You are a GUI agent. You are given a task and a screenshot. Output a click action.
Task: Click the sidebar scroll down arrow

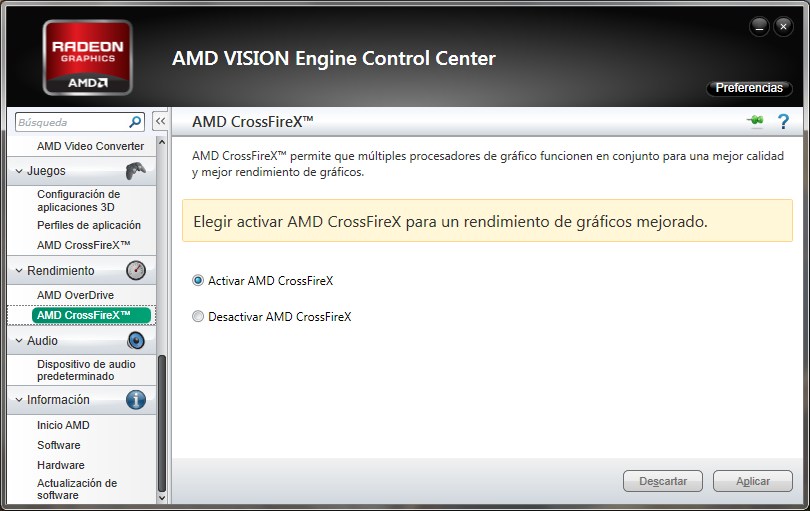point(162,496)
